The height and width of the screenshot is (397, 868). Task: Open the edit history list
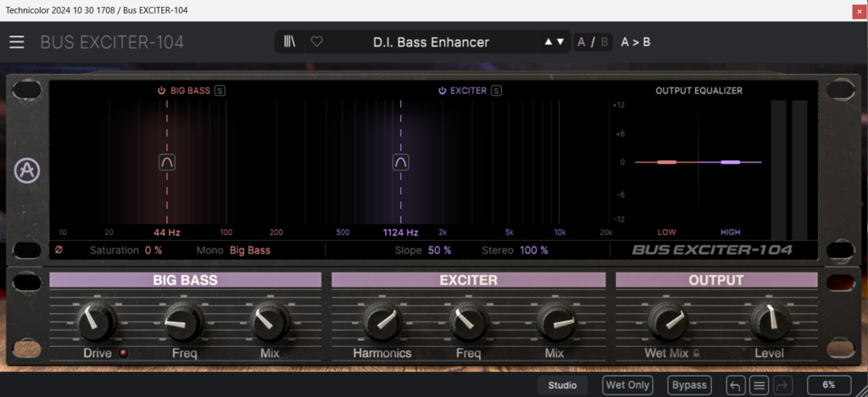click(759, 385)
